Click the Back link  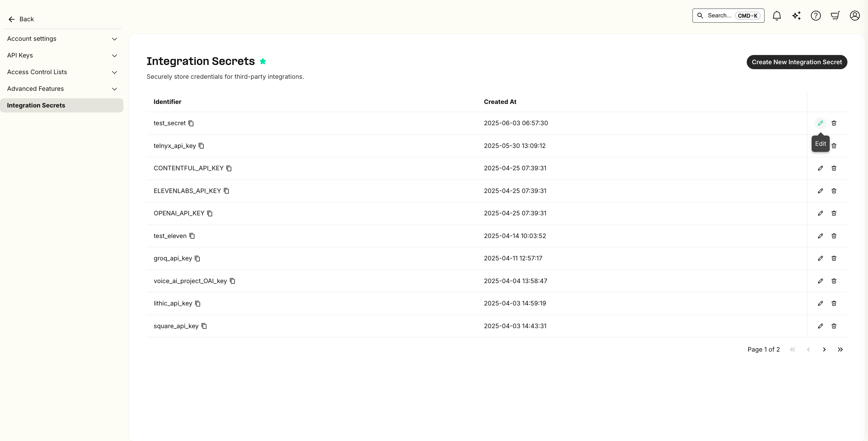coord(21,19)
